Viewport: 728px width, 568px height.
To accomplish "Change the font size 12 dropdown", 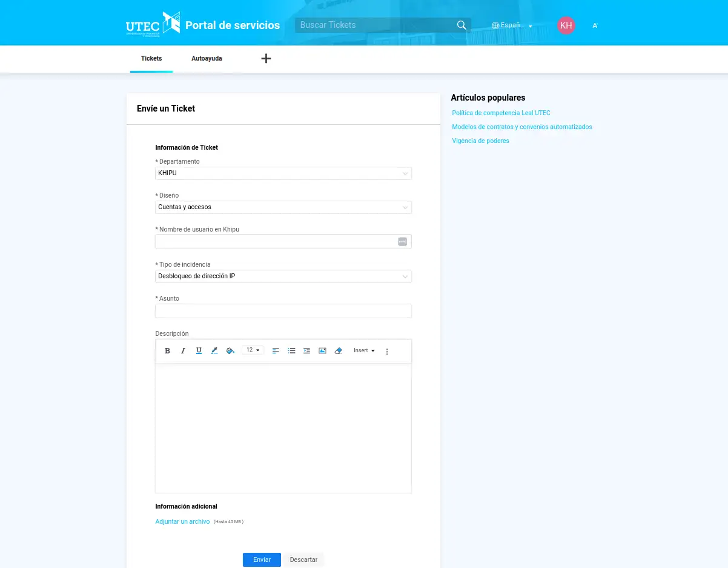I will coord(253,350).
